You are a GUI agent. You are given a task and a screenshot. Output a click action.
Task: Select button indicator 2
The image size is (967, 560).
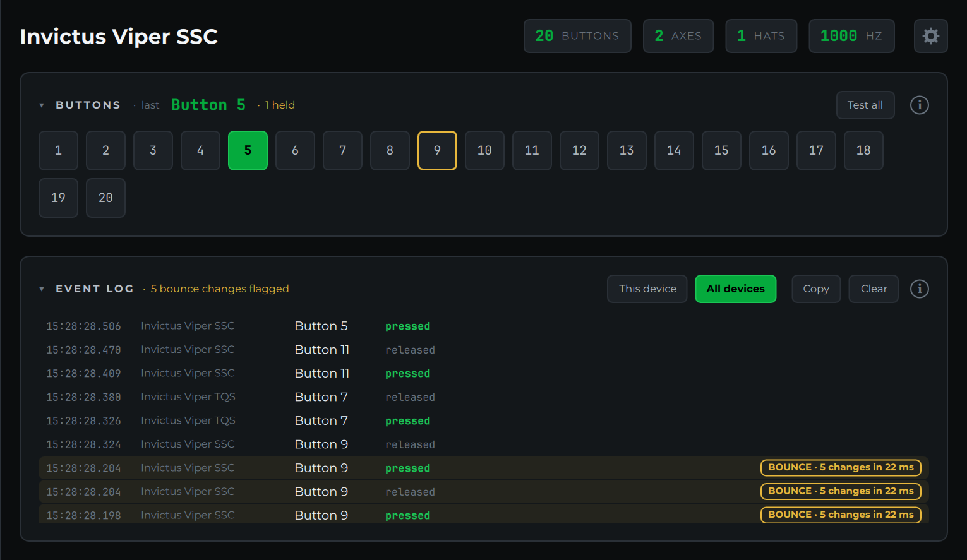105,150
